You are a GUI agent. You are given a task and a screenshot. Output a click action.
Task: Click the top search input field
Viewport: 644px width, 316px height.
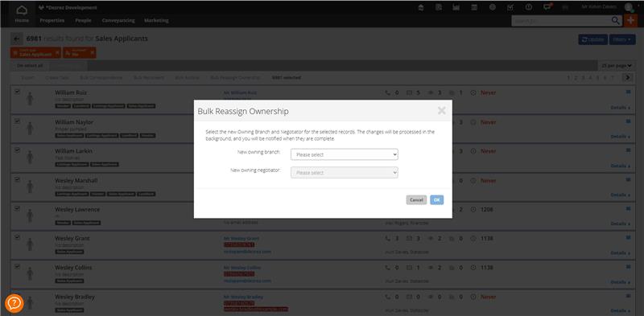pyautogui.click(x=560, y=21)
